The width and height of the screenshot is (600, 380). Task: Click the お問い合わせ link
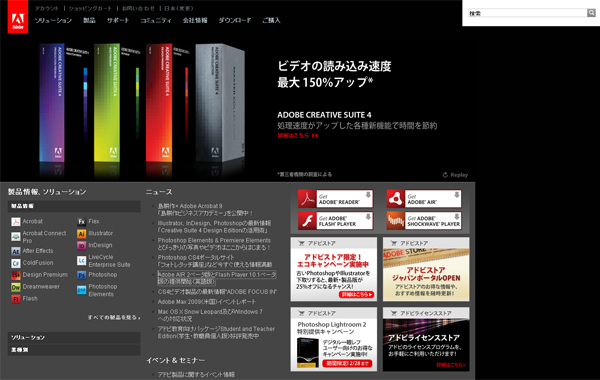(138, 8)
